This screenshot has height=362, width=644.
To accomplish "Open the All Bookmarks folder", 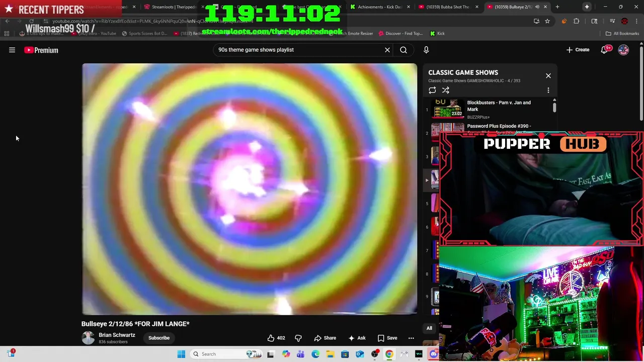I will 622,34.
